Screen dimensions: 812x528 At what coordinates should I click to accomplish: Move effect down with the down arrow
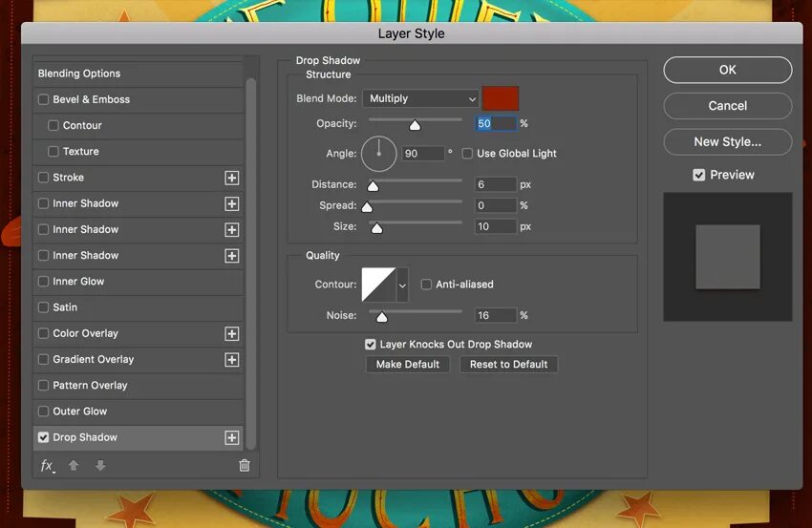point(100,465)
